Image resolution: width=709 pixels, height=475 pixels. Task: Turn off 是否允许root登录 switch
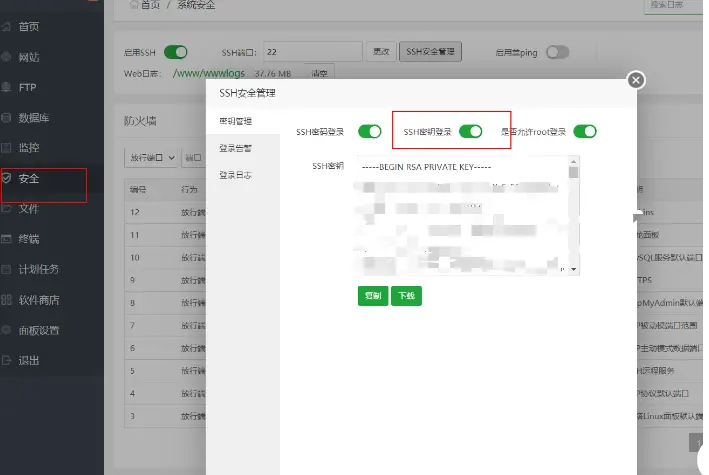click(585, 132)
